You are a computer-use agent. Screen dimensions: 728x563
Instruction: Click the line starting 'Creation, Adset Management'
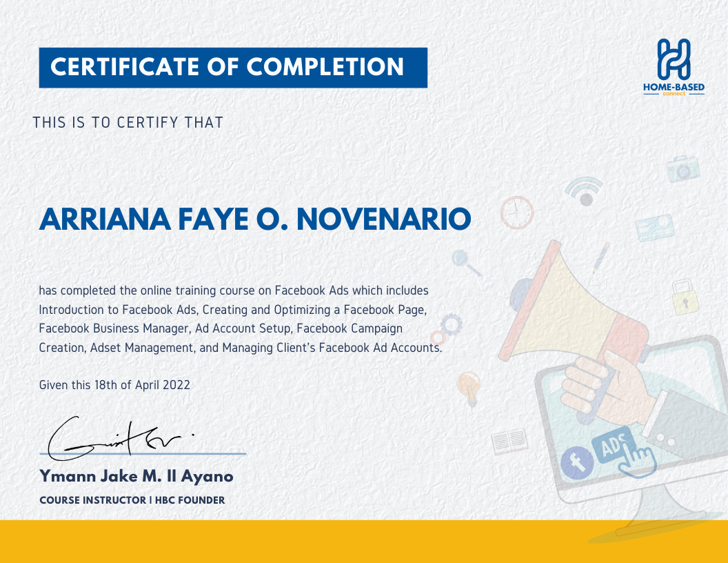tap(241, 348)
